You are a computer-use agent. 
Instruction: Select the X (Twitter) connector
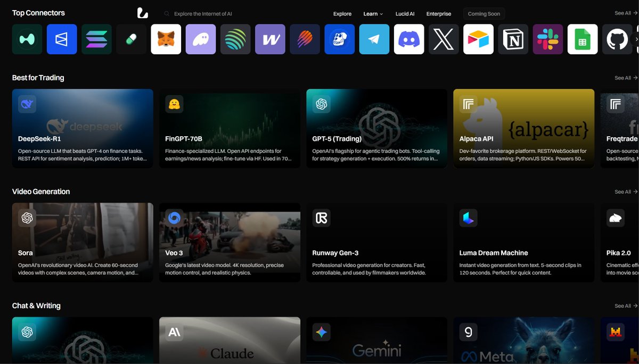coord(444,39)
